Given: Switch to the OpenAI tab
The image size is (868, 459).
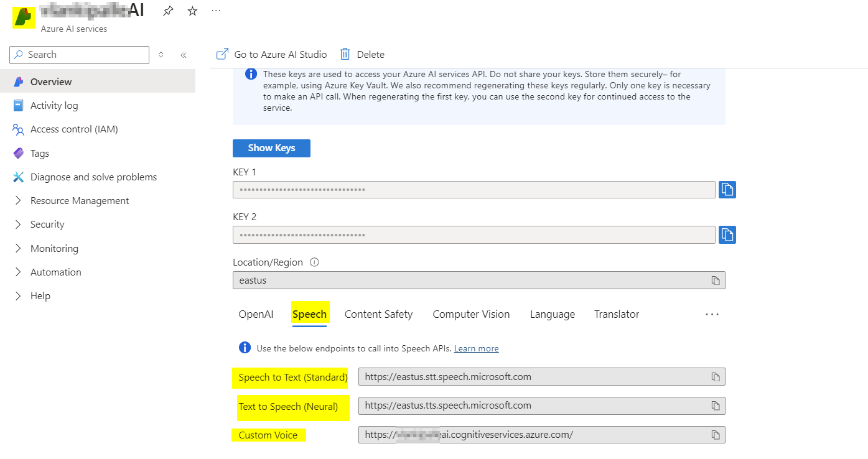Looking at the screenshot, I should pos(256,315).
